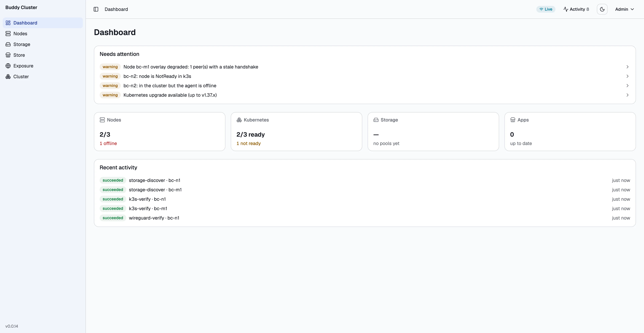Click warning badge for Kubernetes upgrade

110,95
